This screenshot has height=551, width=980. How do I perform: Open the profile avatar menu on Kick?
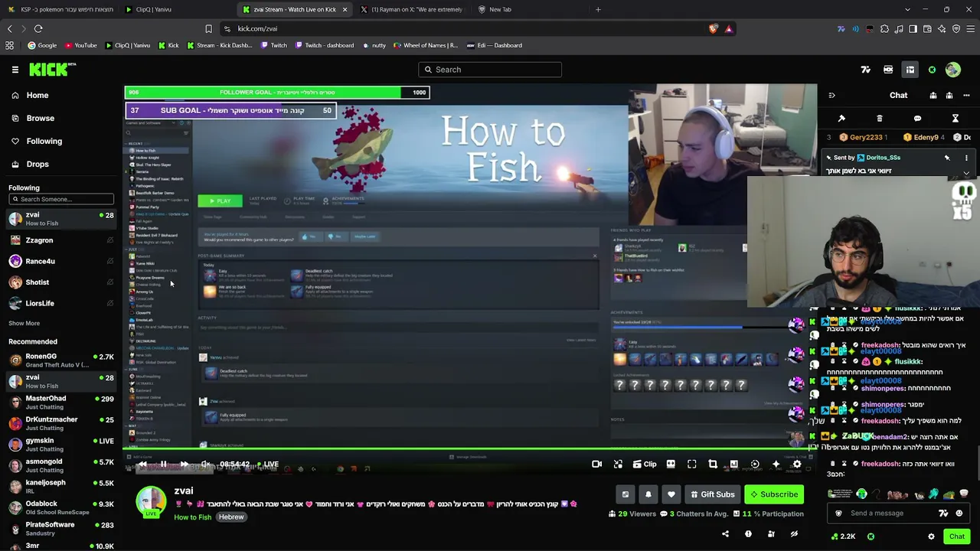coord(953,70)
